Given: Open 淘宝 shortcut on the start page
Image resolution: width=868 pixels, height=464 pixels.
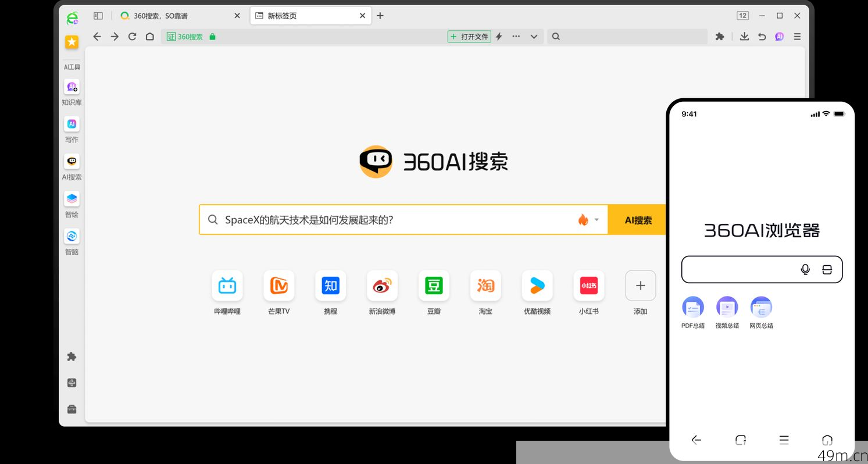Looking at the screenshot, I should (x=485, y=285).
